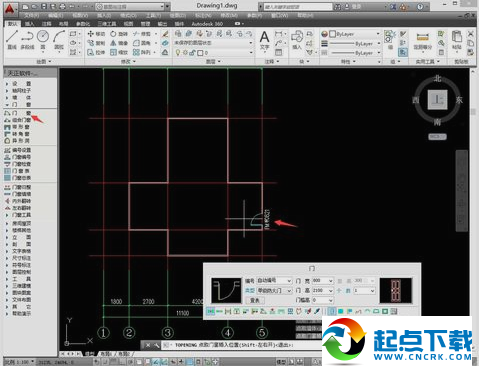Click the door elevation preview thumbnail
This screenshot has height=366, width=479.
[x=395, y=290]
